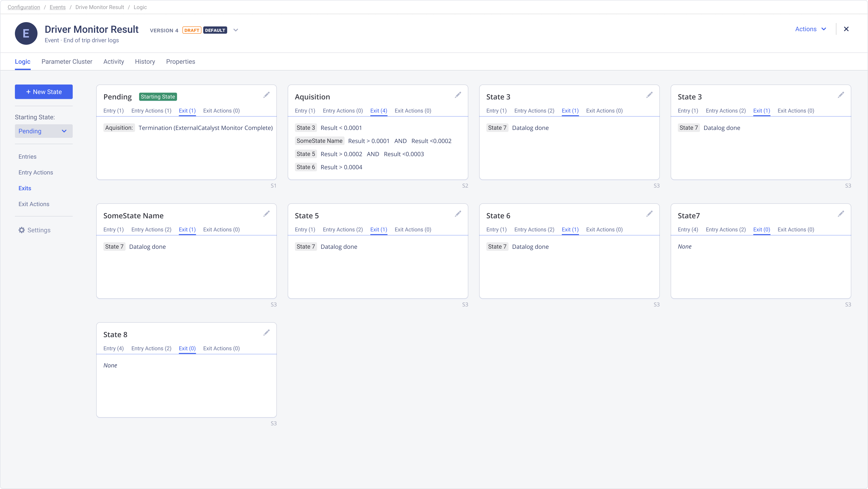
Task: Open the History tab
Action: (x=145, y=61)
